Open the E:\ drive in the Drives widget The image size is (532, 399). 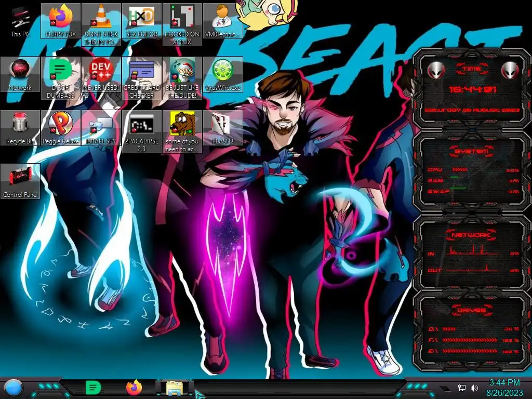[473, 351]
